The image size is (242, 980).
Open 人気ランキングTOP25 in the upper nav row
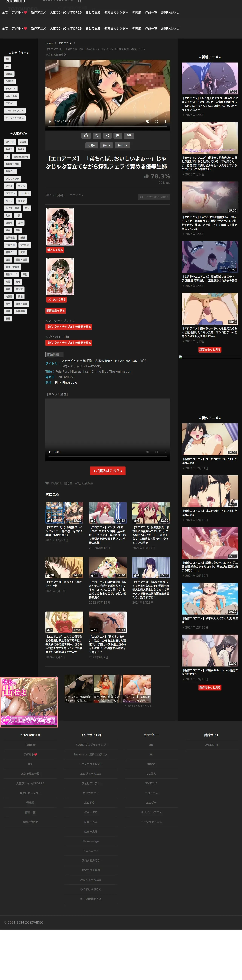click(66, 12)
